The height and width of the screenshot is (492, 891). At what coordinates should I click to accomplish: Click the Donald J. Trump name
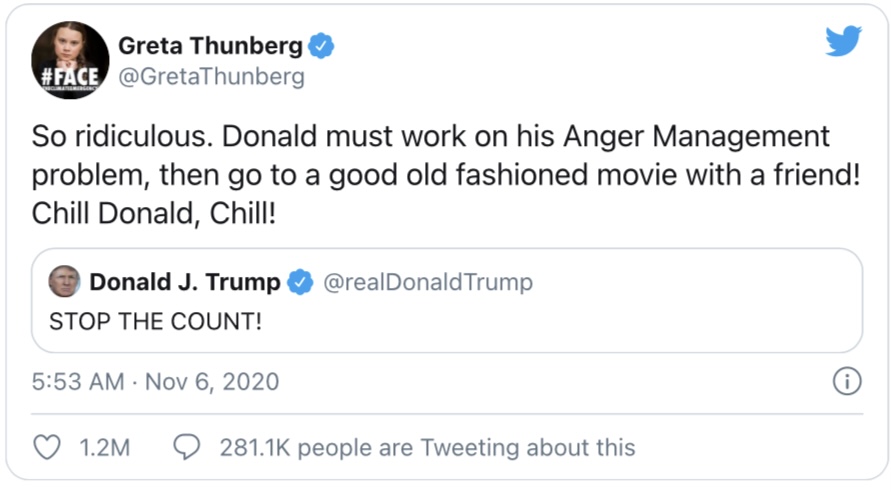(x=185, y=283)
